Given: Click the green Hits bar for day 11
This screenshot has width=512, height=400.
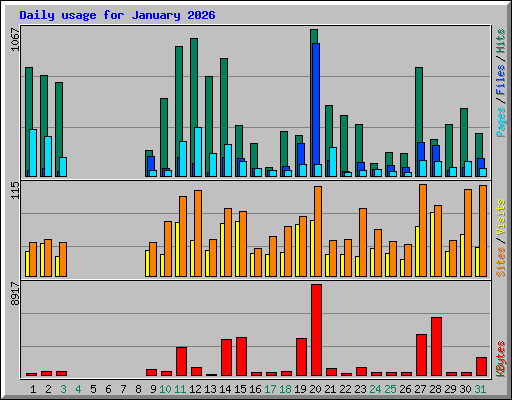Looking at the screenshot, I should (179, 93).
